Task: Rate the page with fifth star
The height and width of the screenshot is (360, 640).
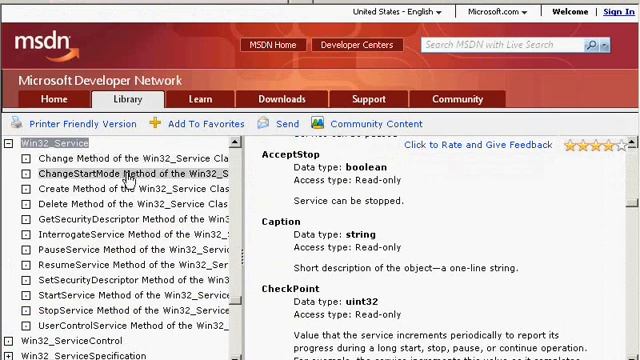Action: tap(621, 145)
